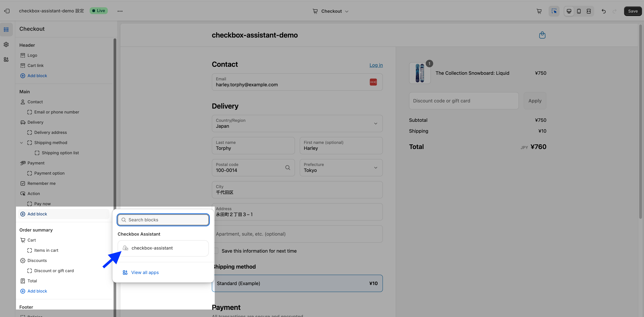Click the City field
This screenshot has height=317, width=644.
pos(297,190)
